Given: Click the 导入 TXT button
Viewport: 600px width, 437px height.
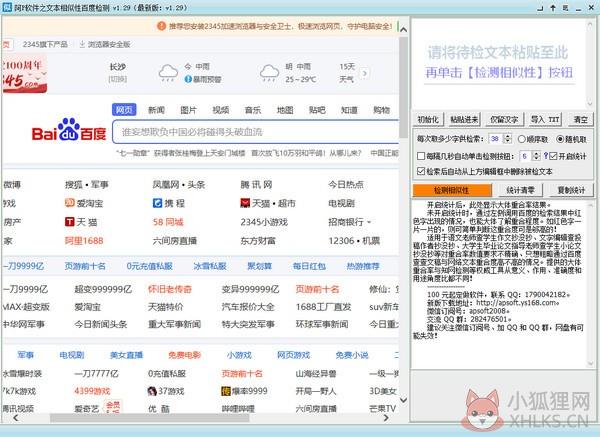Looking at the screenshot, I should click(545, 119).
